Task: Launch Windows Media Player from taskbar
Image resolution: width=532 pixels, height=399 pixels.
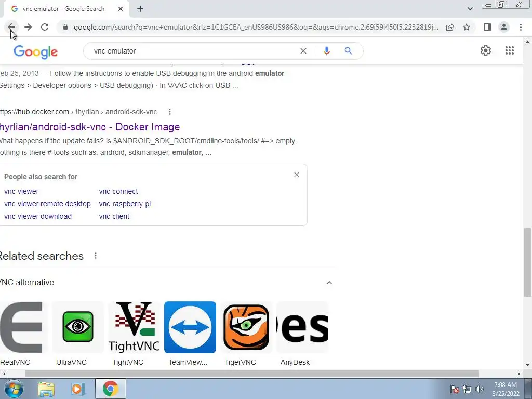Action: click(78, 389)
